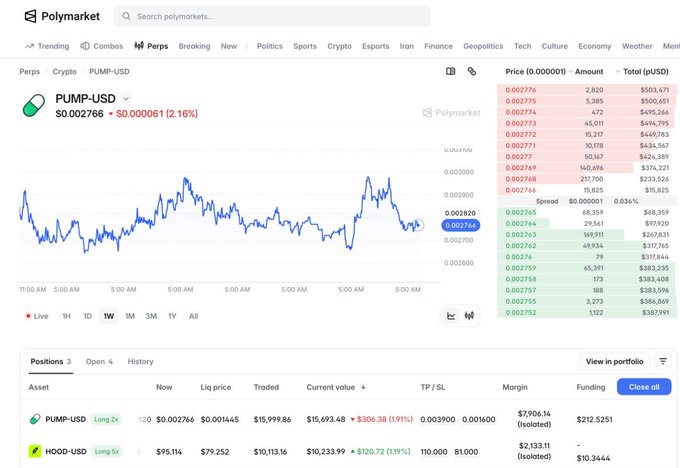Open the order book layout icon
This screenshot has height=468, width=680.
pos(451,71)
